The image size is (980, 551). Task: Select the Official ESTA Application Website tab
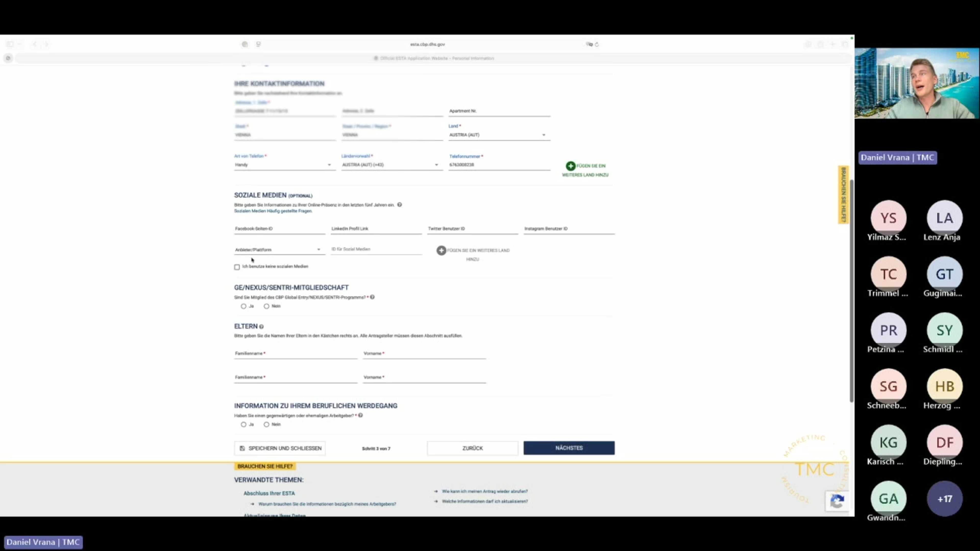click(434, 58)
